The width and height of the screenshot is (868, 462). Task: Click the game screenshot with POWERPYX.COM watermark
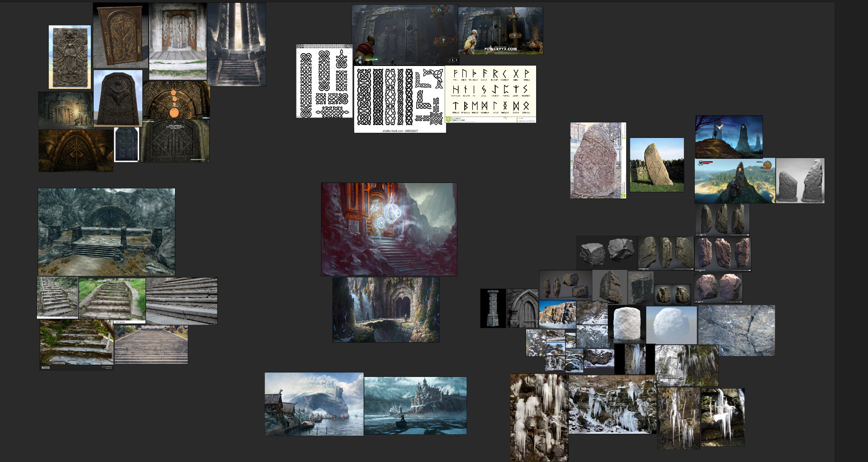coord(500,31)
